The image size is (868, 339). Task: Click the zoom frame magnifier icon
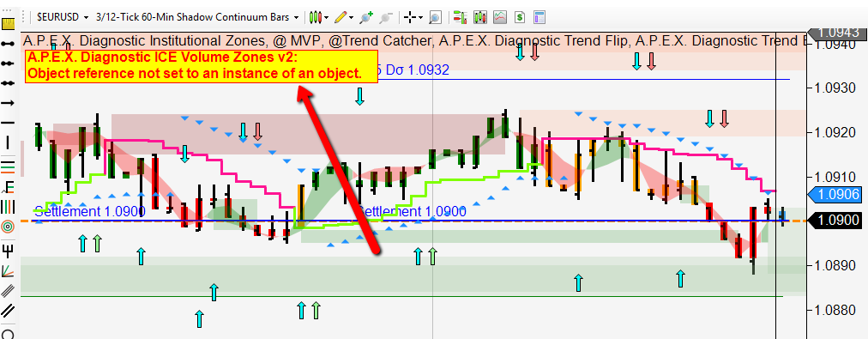click(436, 18)
